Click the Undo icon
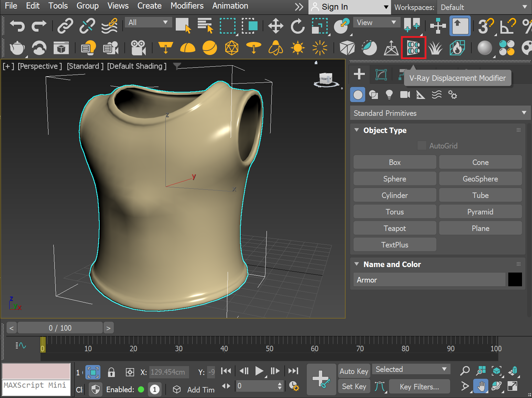 coord(17,26)
